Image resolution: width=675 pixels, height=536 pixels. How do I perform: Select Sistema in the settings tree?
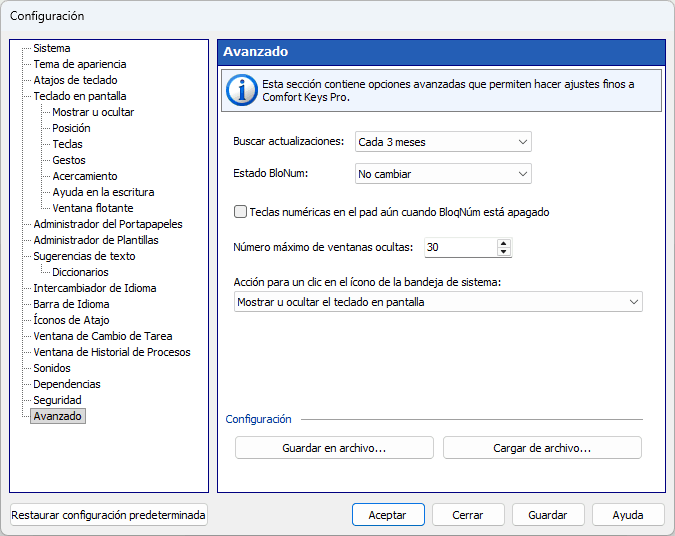pyautogui.click(x=52, y=48)
